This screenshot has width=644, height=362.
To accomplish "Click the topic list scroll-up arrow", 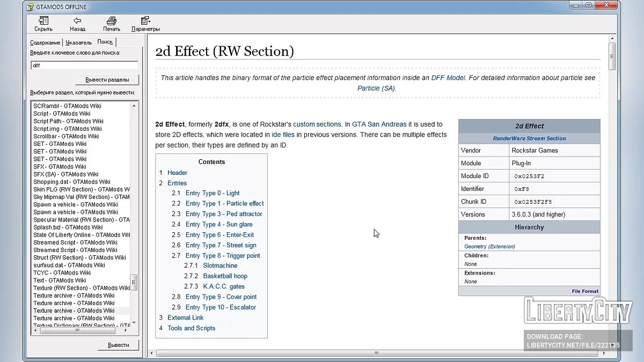I will point(134,106).
